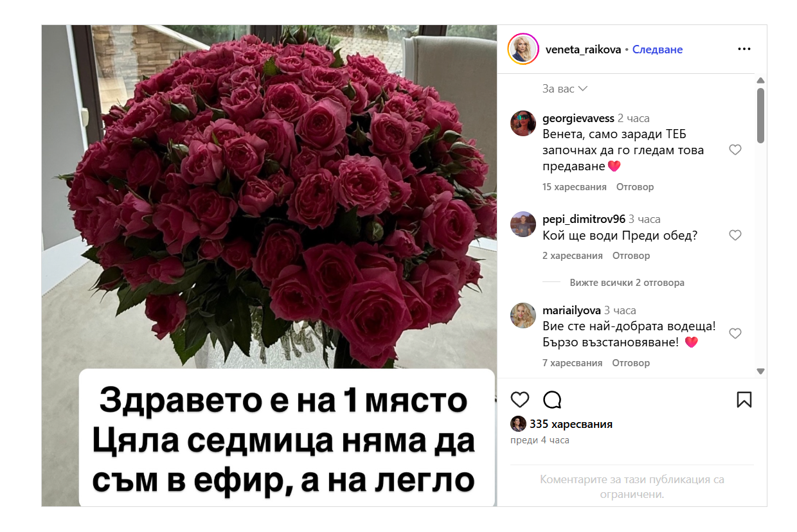Open mariailyova avatar image

click(523, 315)
